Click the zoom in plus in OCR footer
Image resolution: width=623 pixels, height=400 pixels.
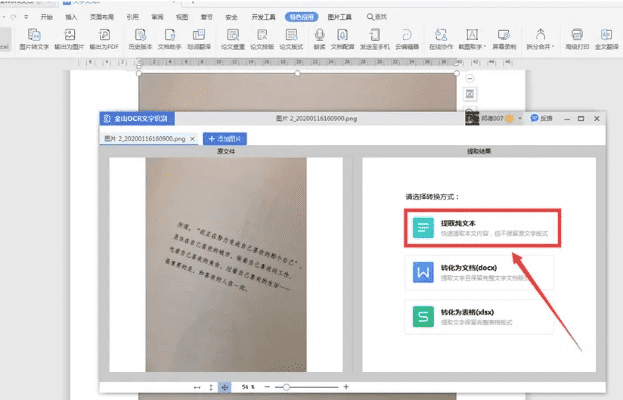[346, 386]
